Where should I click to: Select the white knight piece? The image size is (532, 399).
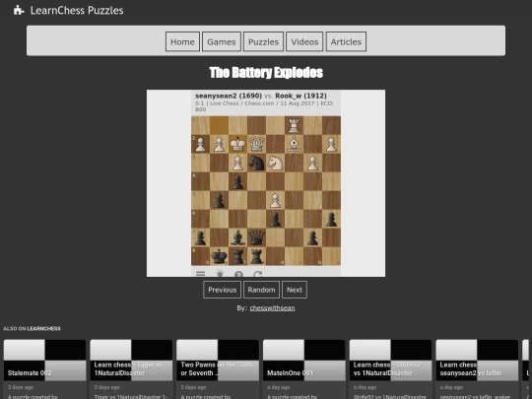tap(275, 163)
